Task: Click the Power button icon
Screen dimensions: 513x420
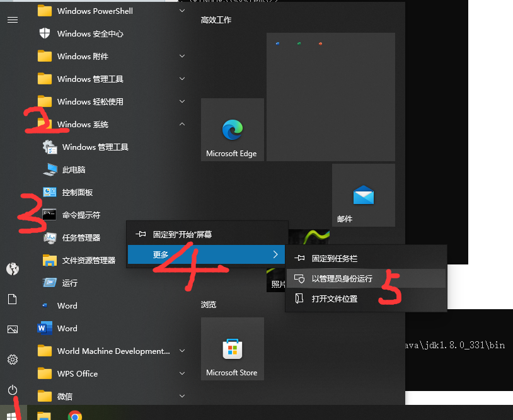Action: pos(13,390)
